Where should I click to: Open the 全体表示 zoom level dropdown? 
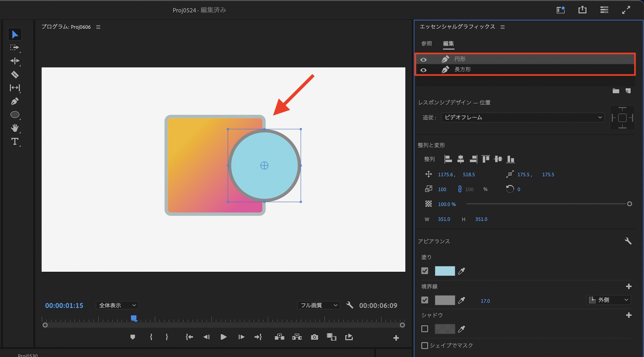point(117,305)
